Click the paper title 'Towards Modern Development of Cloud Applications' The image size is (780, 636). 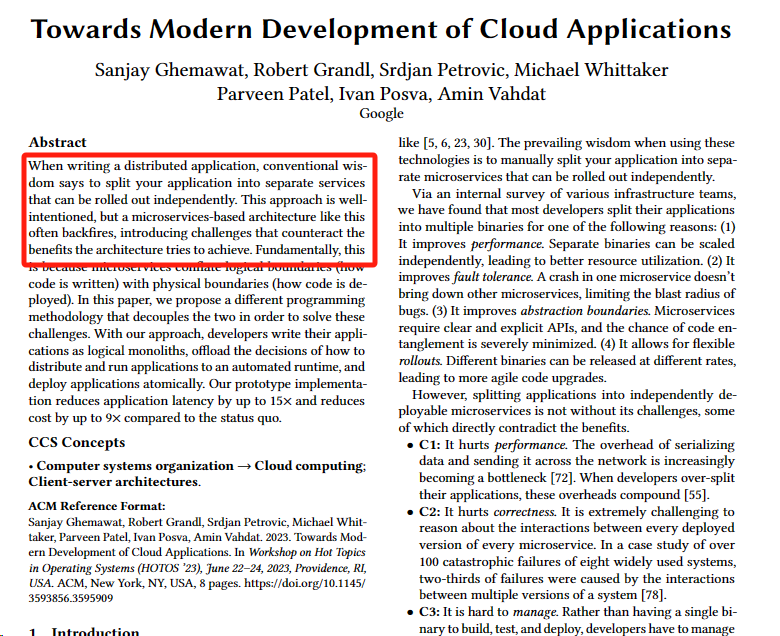381,29
